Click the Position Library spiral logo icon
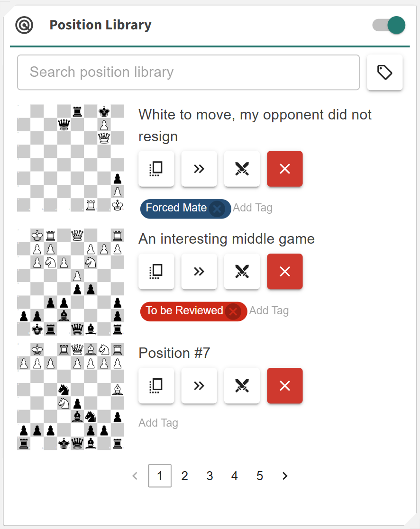This screenshot has height=529, width=420. (x=24, y=26)
